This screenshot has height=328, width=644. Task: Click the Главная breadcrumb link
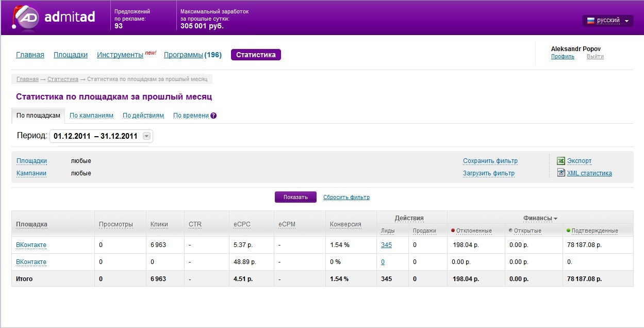27,79
